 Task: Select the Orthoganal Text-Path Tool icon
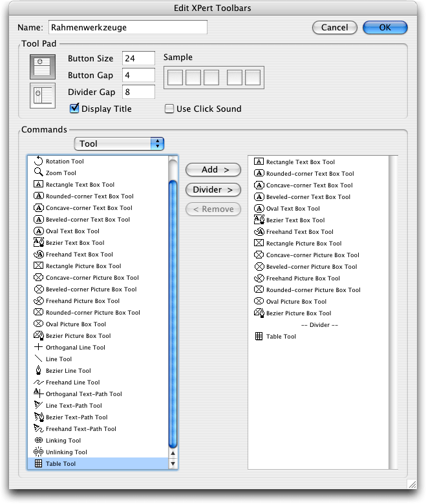tap(38, 393)
